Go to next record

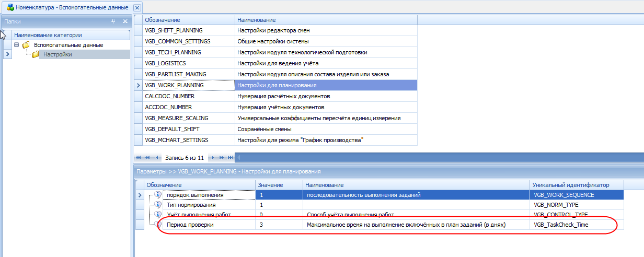(x=212, y=157)
